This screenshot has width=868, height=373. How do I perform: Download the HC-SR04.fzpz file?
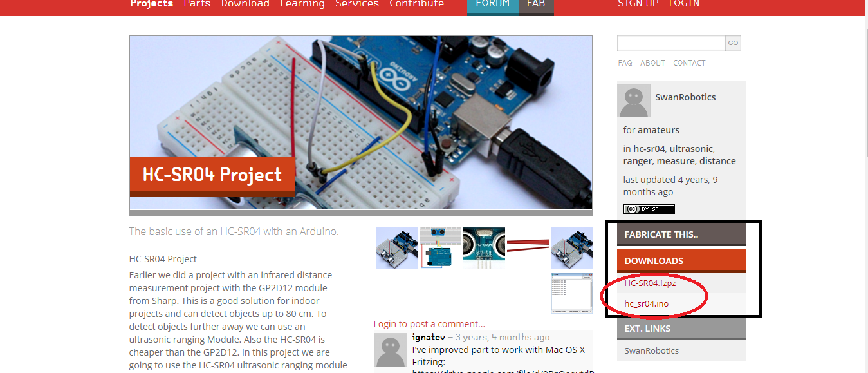(x=650, y=282)
